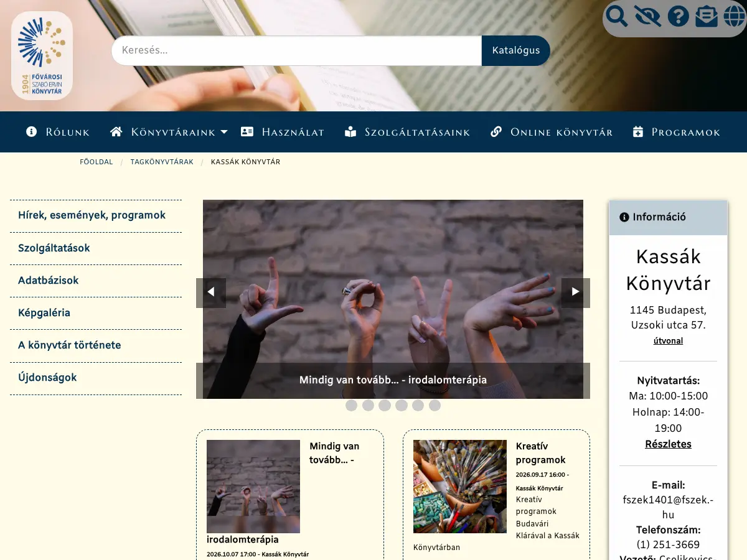This screenshot has height=560, width=747.
Task: Click the fszek1401@fszek.hu email address
Action: pyautogui.click(x=668, y=507)
